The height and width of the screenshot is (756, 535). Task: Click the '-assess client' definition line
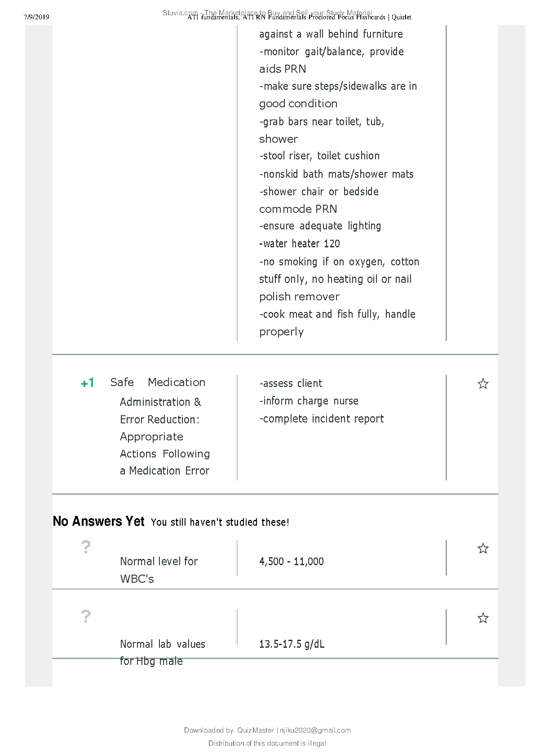[291, 383]
